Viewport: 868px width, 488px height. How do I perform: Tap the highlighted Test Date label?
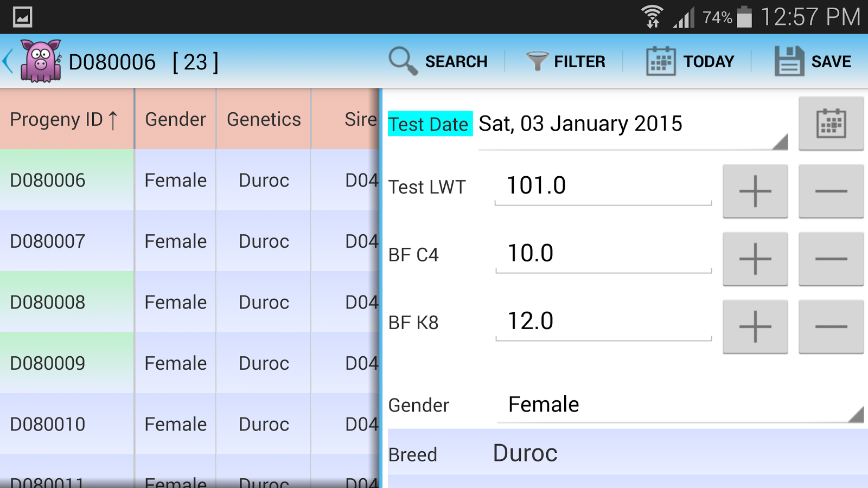click(430, 124)
